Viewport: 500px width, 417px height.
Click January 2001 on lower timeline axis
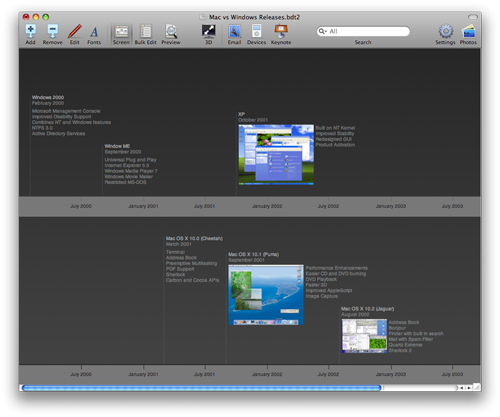(143, 374)
